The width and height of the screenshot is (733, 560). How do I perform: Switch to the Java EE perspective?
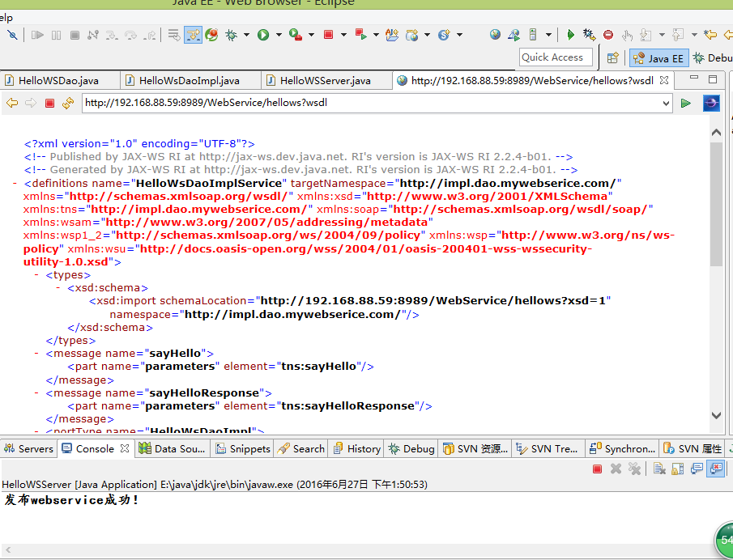click(658, 57)
